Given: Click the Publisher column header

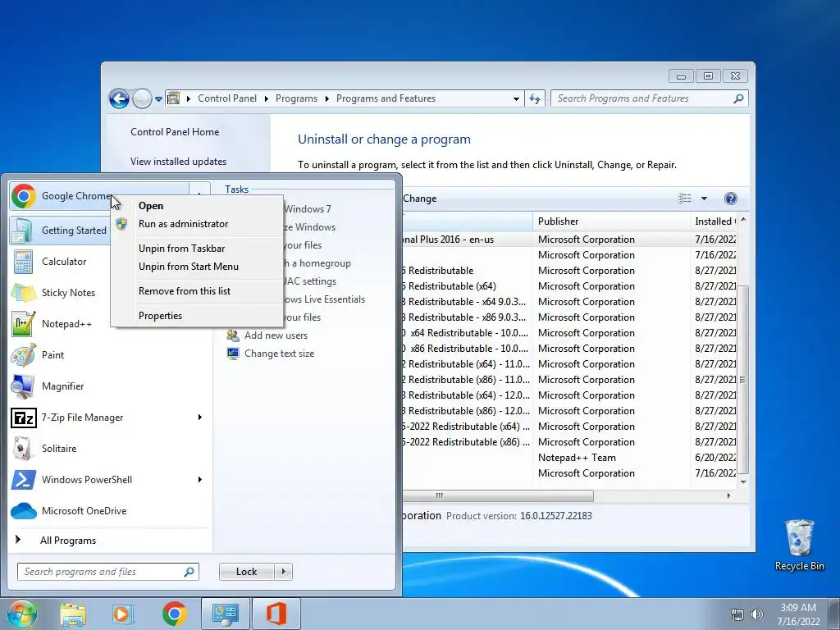Looking at the screenshot, I should (611, 221).
